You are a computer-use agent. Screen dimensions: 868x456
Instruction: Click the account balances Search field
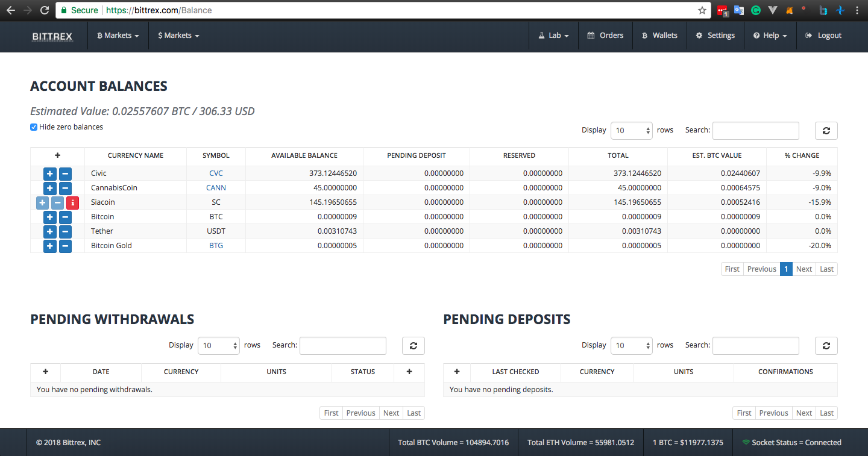tap(756, 130)
